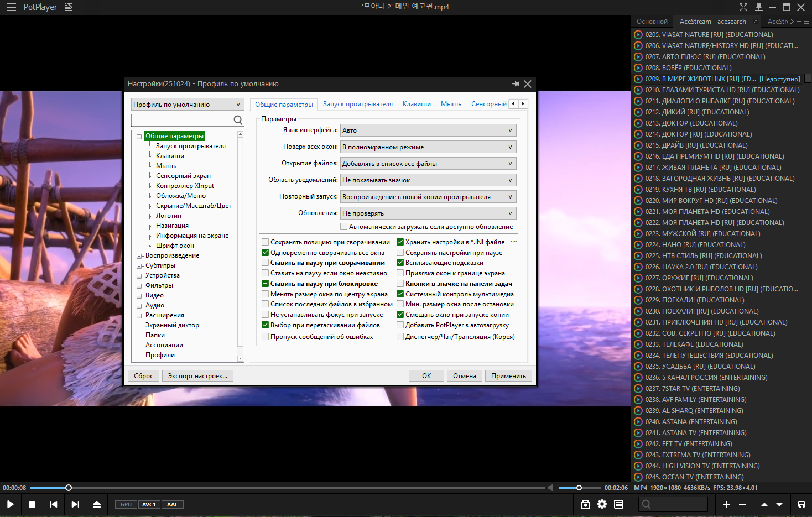The image size is (812, 517).
Task: Click the screenshot capture camera icon
Action: pos(585,504)
